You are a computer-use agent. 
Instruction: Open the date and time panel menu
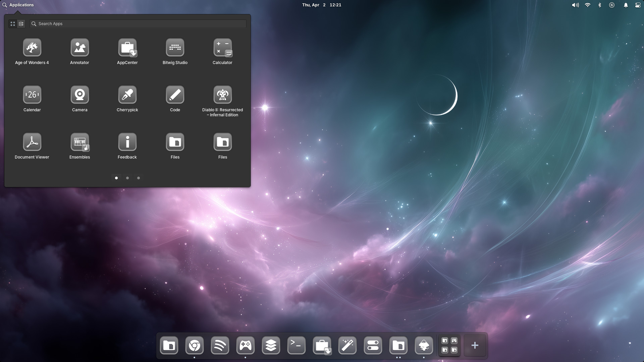pos(321,5)
